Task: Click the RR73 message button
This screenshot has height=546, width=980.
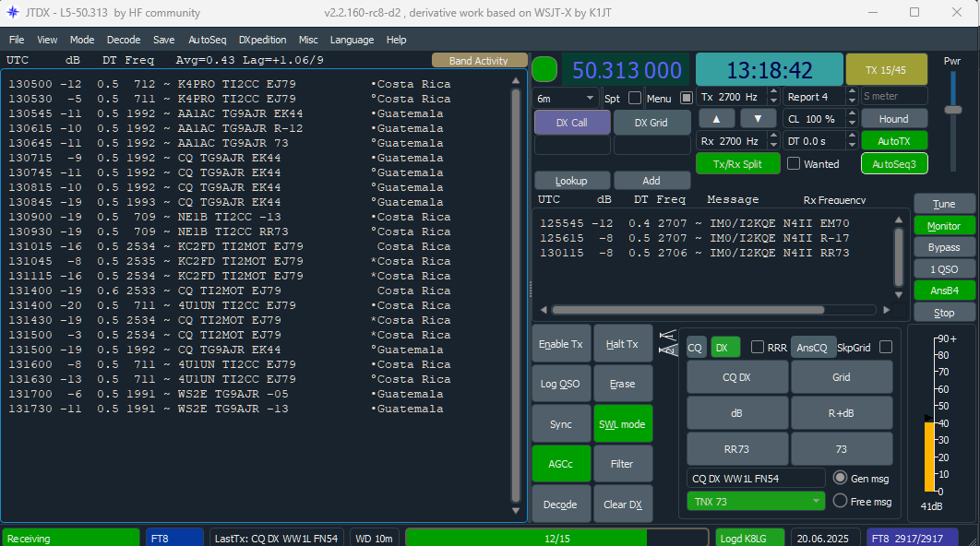Action: [737, 449]
